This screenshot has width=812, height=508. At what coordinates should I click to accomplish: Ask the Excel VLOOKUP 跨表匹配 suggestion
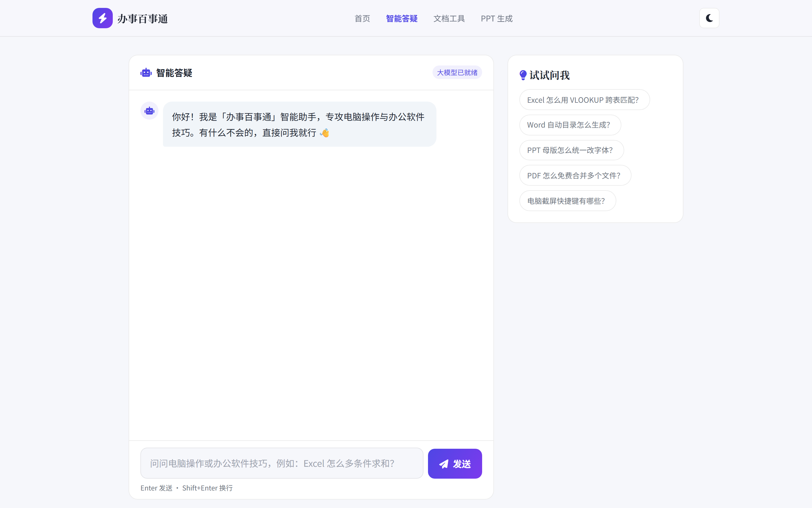click(584, 100)
